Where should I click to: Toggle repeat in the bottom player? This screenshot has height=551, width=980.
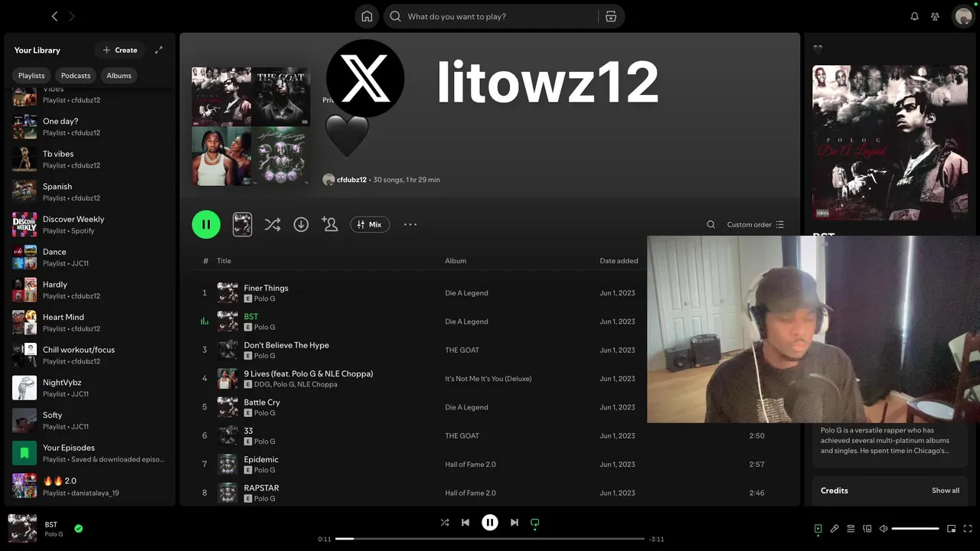coord(535,523)
